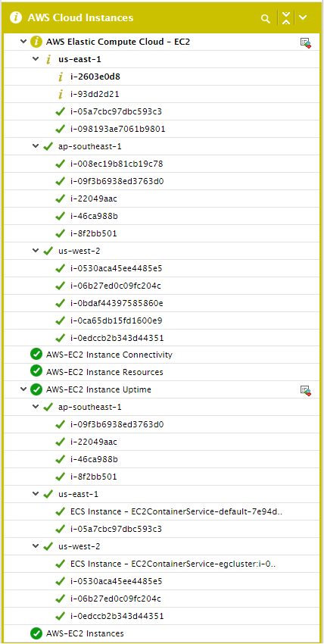Click the search magnifier icon in the header

click(266, 18)
